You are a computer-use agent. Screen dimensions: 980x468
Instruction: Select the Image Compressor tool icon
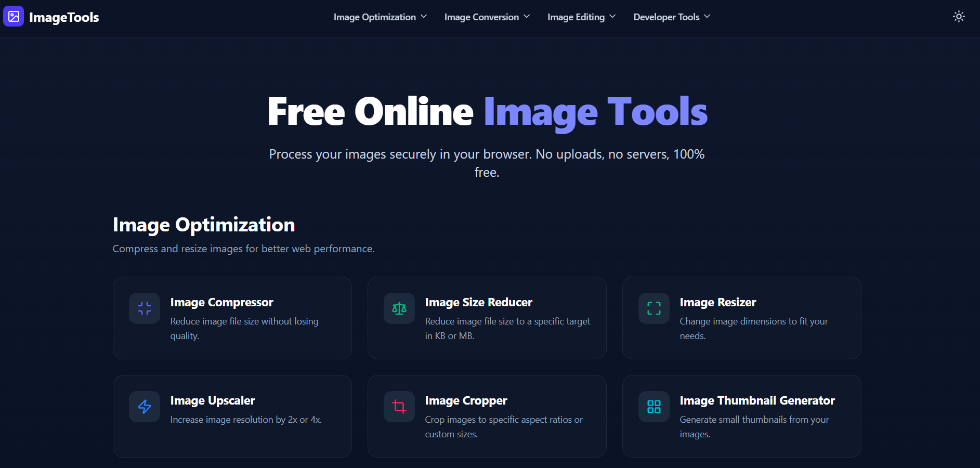pos(144,308)
